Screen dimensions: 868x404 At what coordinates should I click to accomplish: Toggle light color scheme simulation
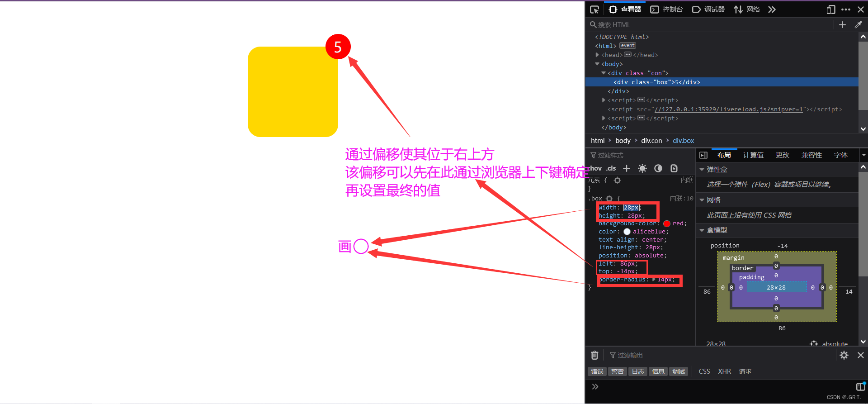[x=642, y=168]
